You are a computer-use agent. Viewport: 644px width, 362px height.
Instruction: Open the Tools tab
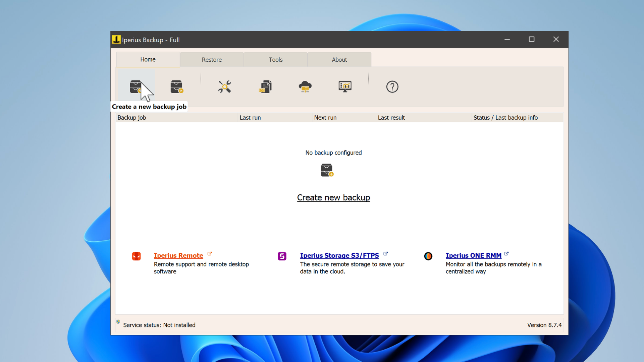coord(275,60)
